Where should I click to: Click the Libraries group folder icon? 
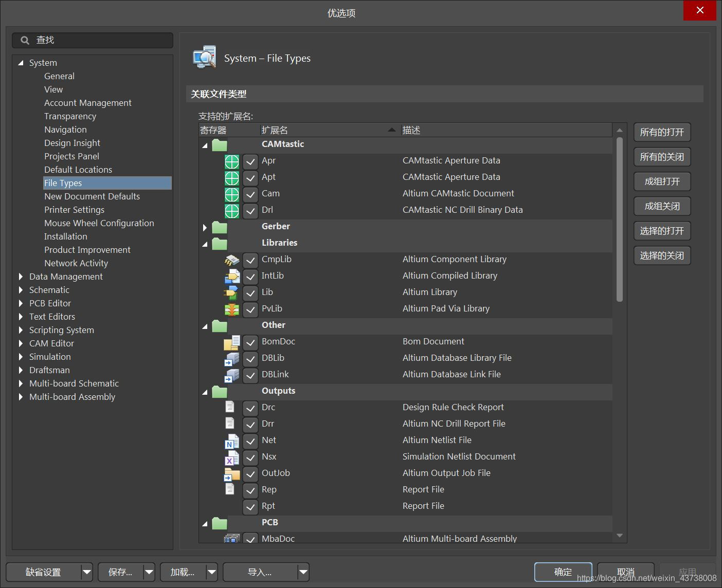click(x=220, y=244)
